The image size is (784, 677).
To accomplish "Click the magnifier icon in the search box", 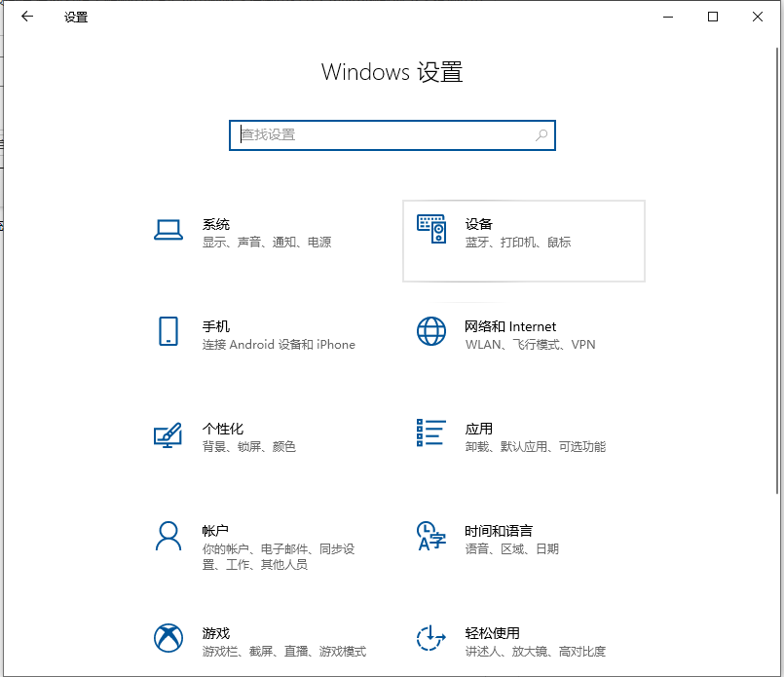I will [x=541, y=135].
